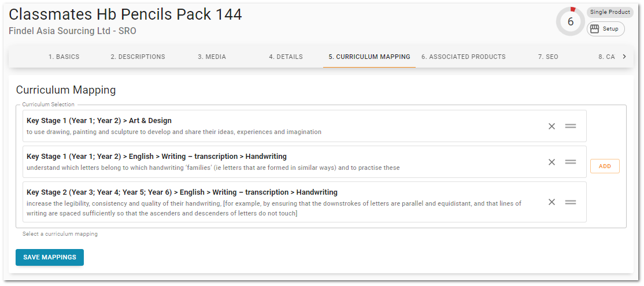
Task: Click the Save Mappings button
Action: click(x=50, y=257)
